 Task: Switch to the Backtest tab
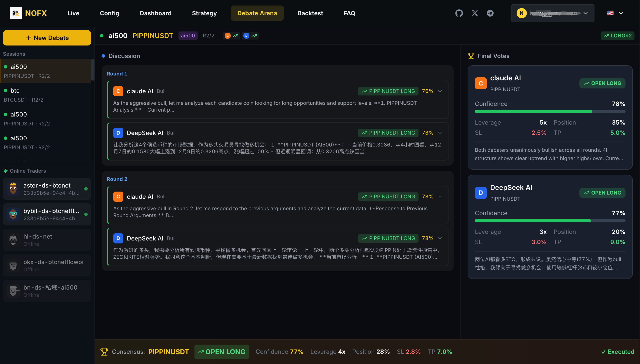click(x=310, y=13)
